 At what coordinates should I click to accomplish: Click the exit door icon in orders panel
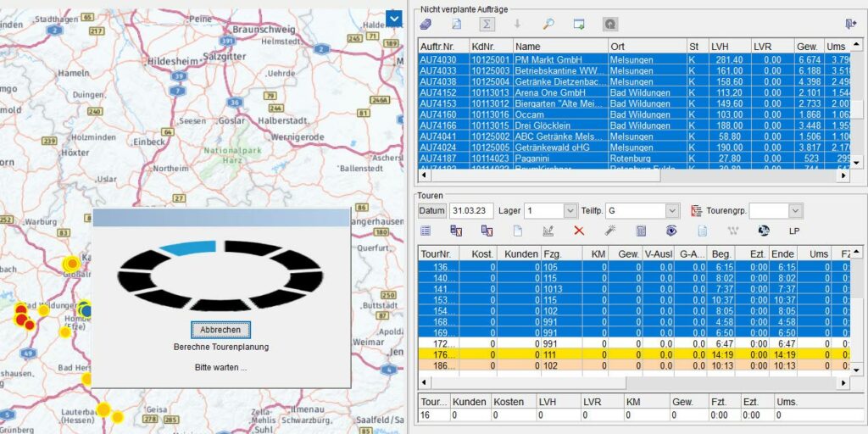point(850,25)
